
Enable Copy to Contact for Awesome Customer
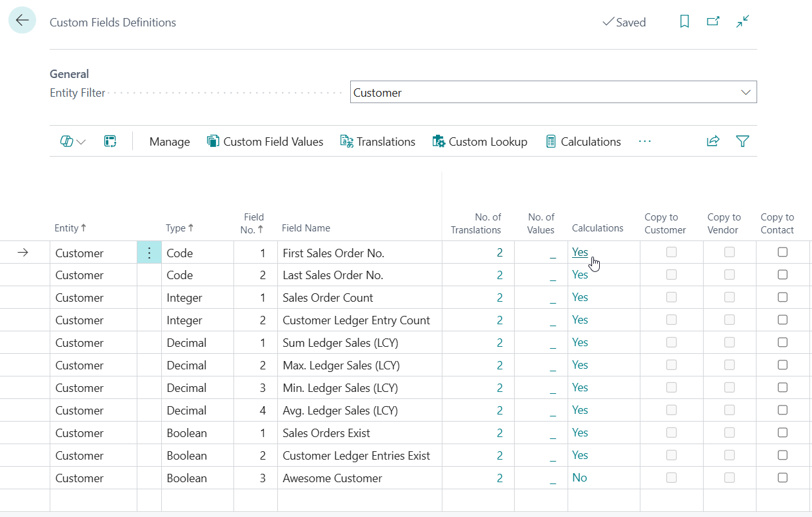pos(782,478)
